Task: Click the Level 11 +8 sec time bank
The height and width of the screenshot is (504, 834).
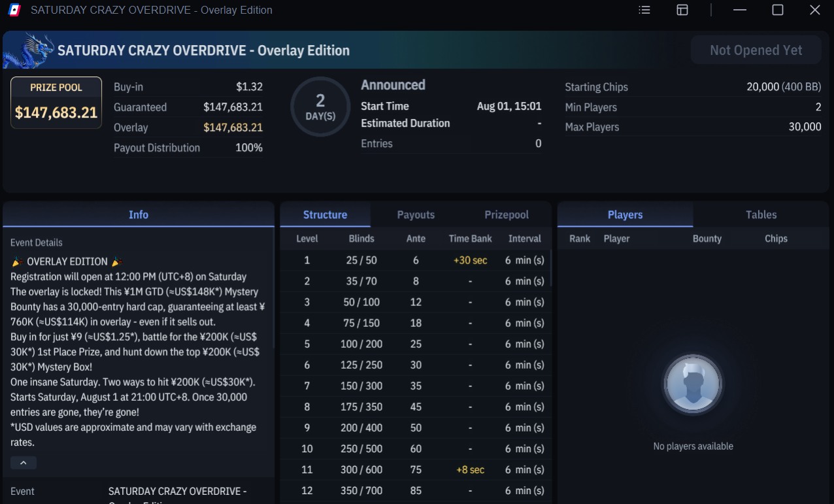Action: [x=470, y=469]
